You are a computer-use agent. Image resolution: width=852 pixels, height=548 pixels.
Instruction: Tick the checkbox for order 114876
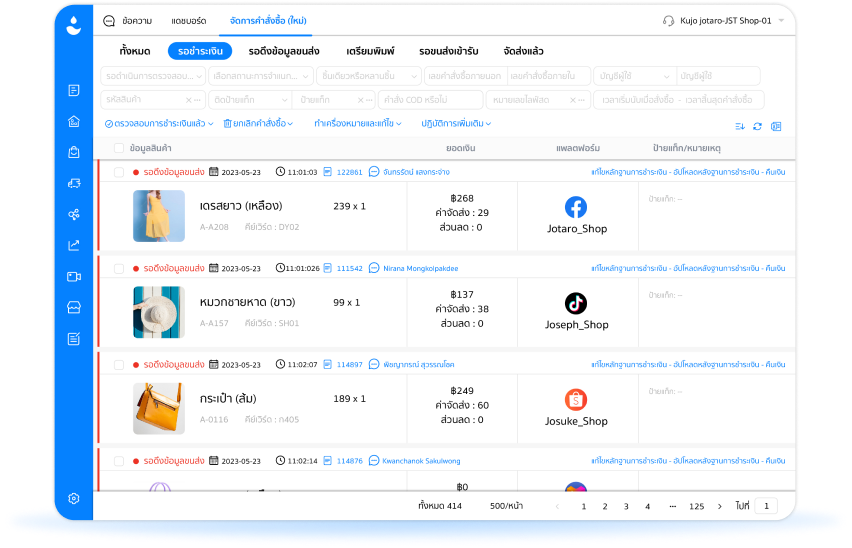coord(119,461)
